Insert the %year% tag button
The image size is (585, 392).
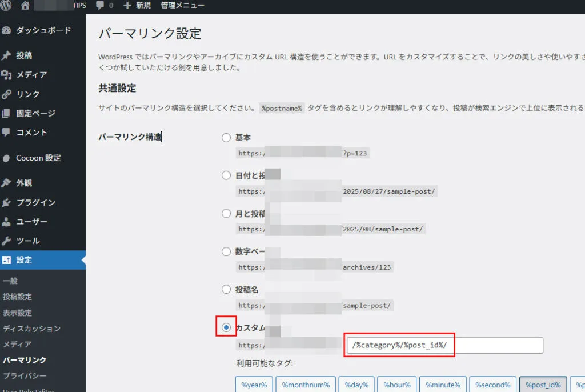[254, 385]
